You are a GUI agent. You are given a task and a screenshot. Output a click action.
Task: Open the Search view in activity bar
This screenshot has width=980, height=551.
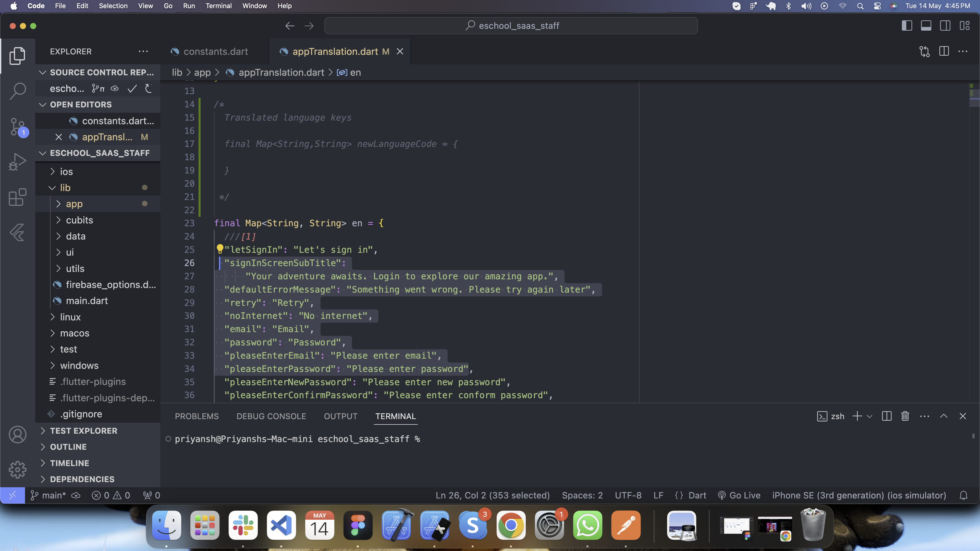click(x=18, y=91)
